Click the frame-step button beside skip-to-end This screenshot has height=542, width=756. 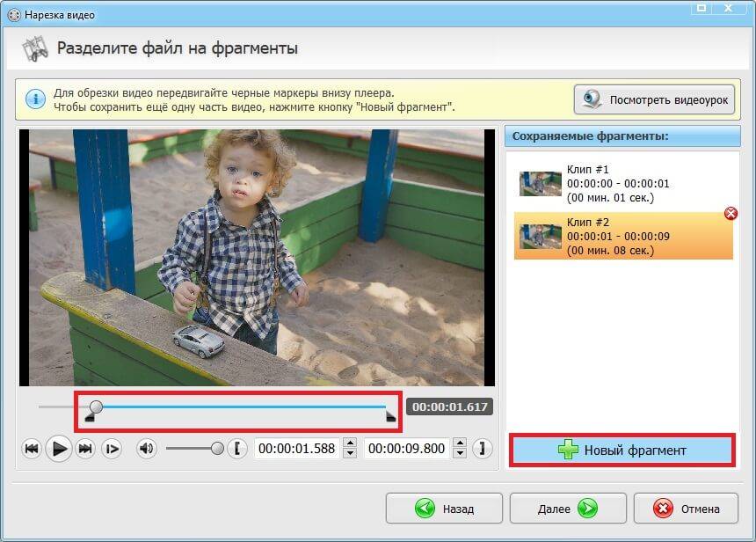click(112, 450)
